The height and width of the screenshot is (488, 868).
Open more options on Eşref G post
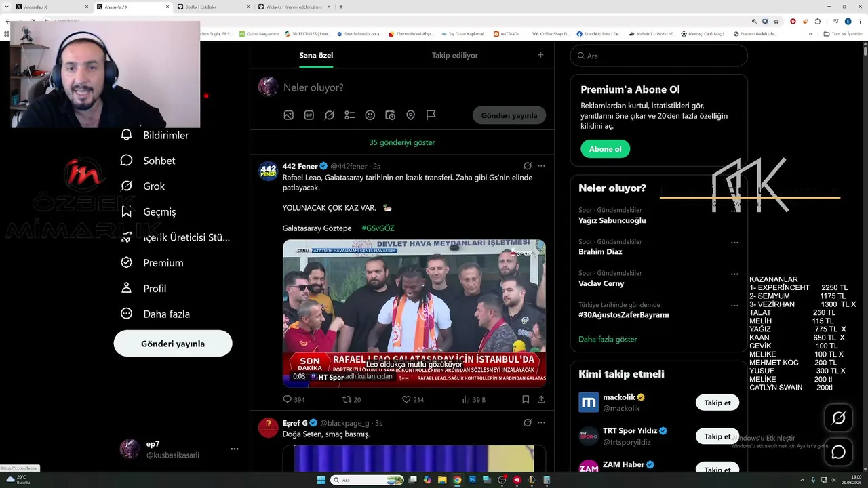[541, 423]
